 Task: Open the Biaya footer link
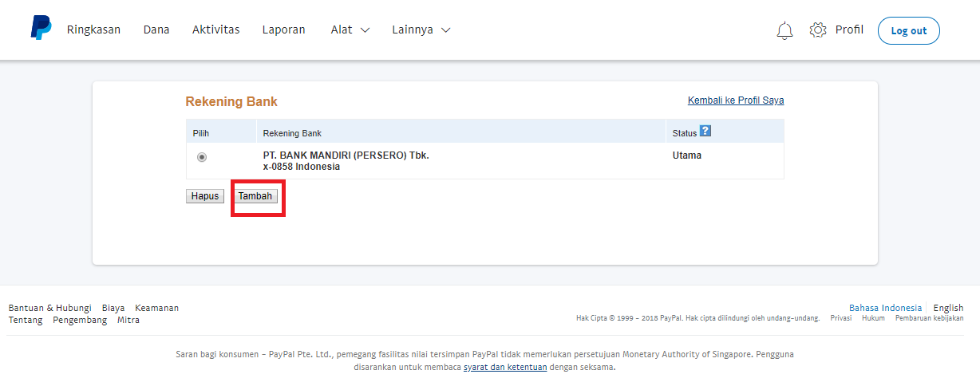113,308
